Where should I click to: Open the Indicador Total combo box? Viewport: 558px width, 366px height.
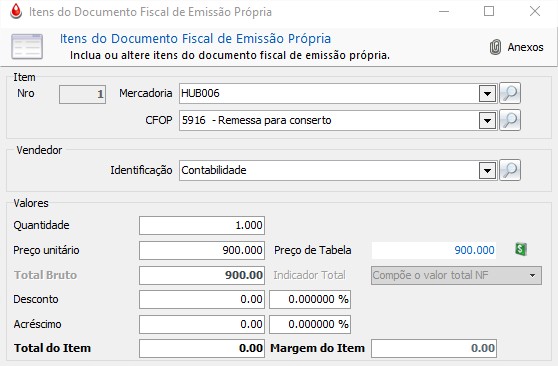tap(456, 275)
